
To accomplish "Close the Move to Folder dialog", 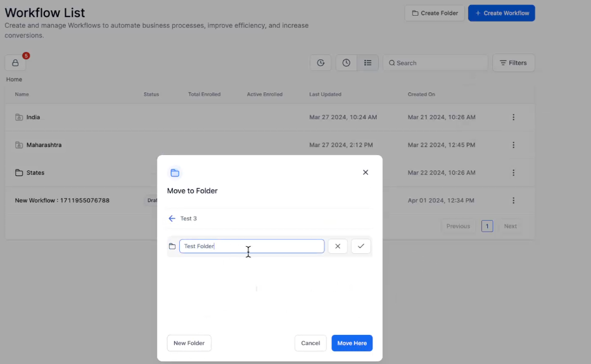I will (x=365, y=172).
